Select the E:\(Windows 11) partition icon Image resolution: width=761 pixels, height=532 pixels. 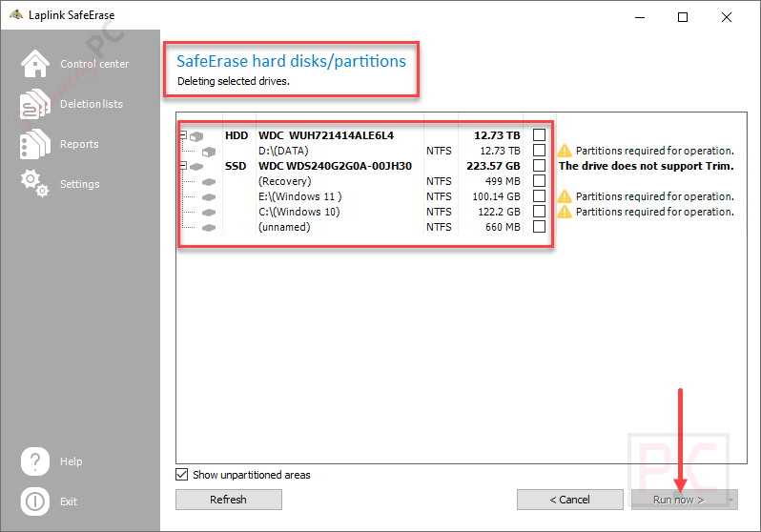pos(209,197)
